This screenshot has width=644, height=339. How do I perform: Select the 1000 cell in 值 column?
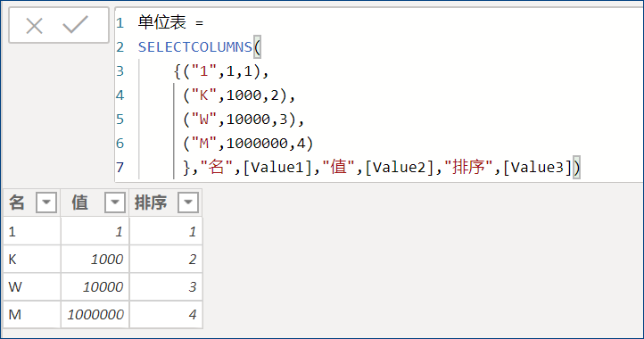[x=95, y=260]
